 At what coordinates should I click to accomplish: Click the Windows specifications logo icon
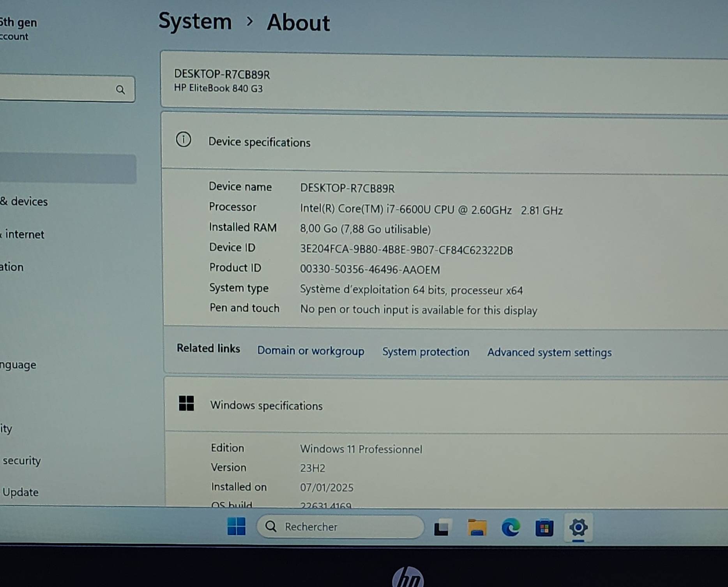coord(186,403)
